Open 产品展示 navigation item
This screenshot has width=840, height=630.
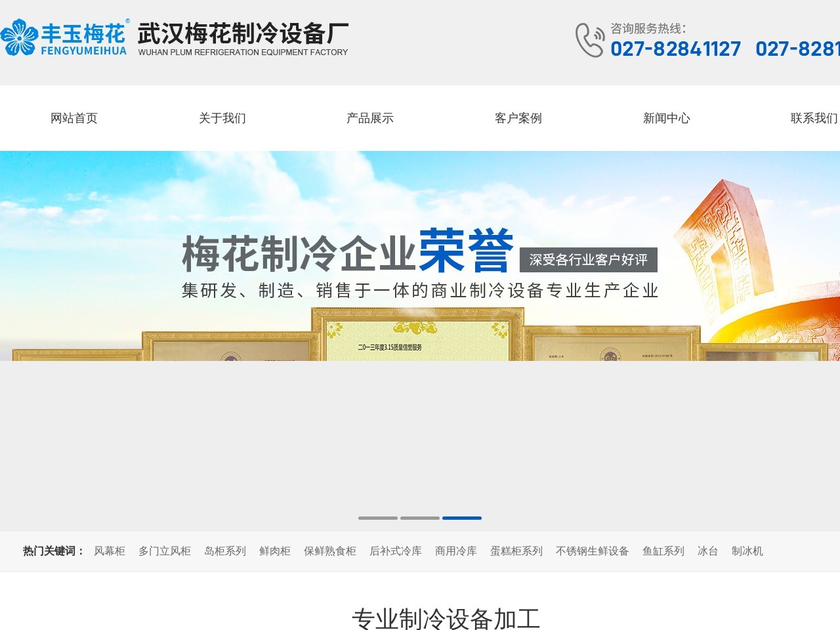[370, 118]
